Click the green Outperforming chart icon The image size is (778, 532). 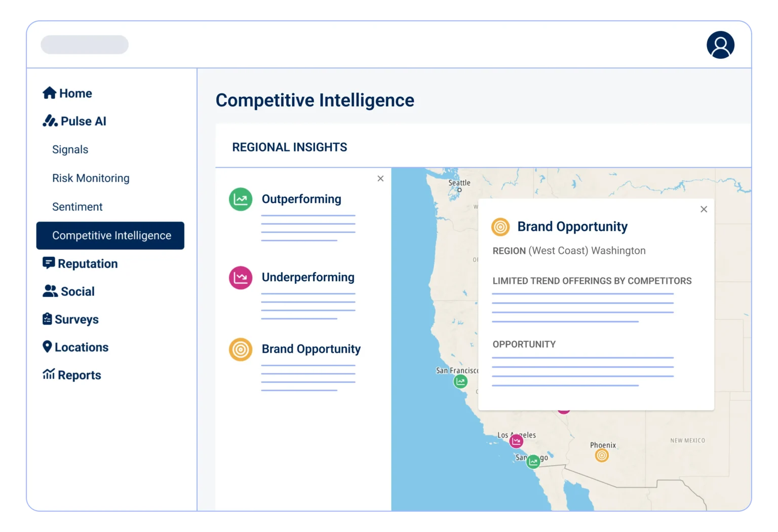pyautogui.click(x=241, y=199)
